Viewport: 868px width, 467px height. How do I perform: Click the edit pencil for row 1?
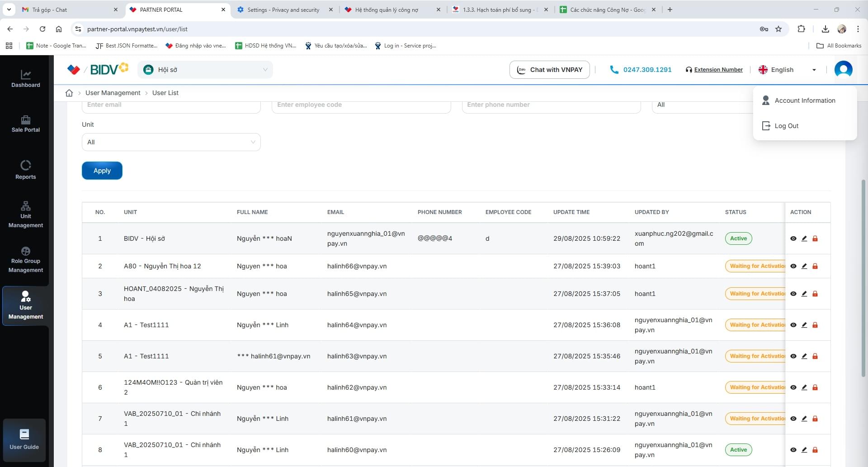pos(804,238)
